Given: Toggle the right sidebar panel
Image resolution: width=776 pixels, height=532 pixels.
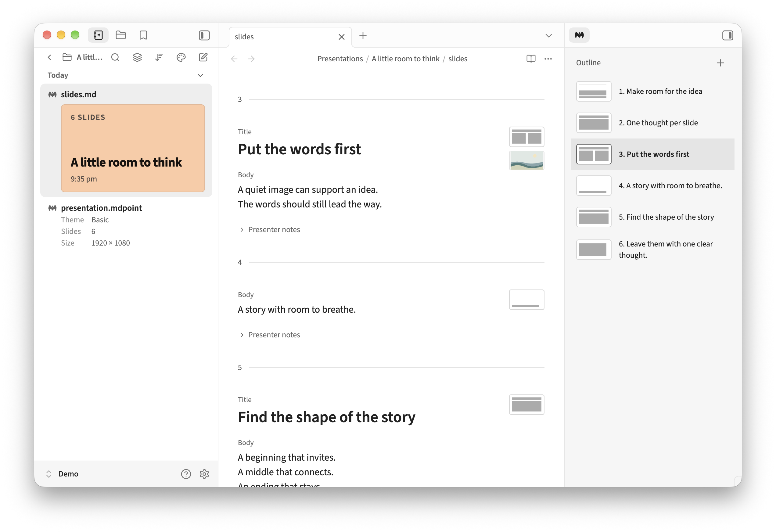Looking at the screenshot, I should point(727,35).
